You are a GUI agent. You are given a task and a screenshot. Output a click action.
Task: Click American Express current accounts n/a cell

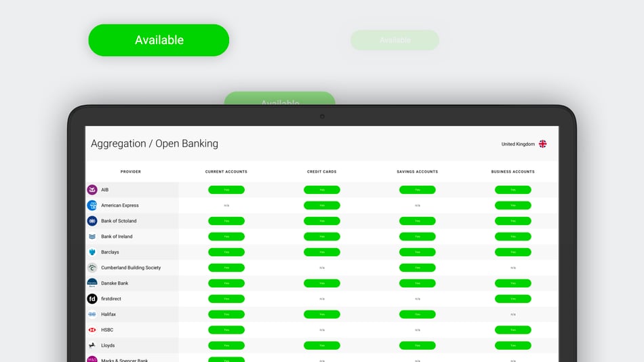pyautogui.click(x=226, y=205)
